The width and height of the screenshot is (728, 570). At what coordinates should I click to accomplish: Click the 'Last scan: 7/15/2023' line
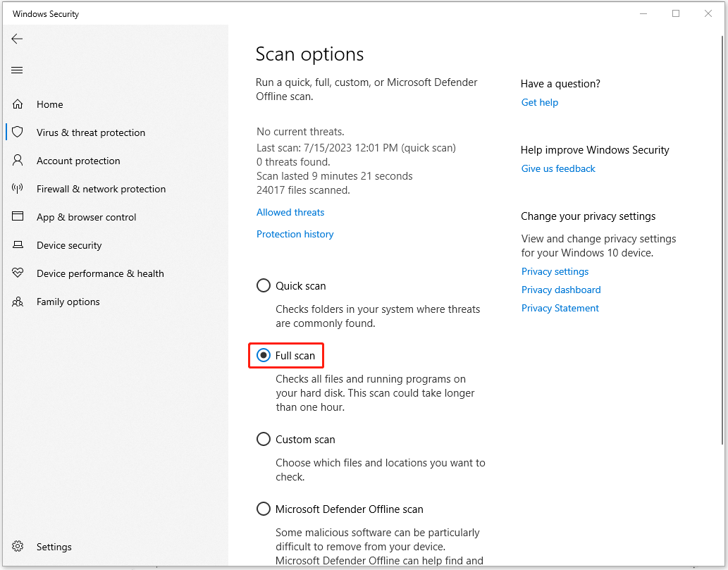pyautogui.click(x=356, y=148)
